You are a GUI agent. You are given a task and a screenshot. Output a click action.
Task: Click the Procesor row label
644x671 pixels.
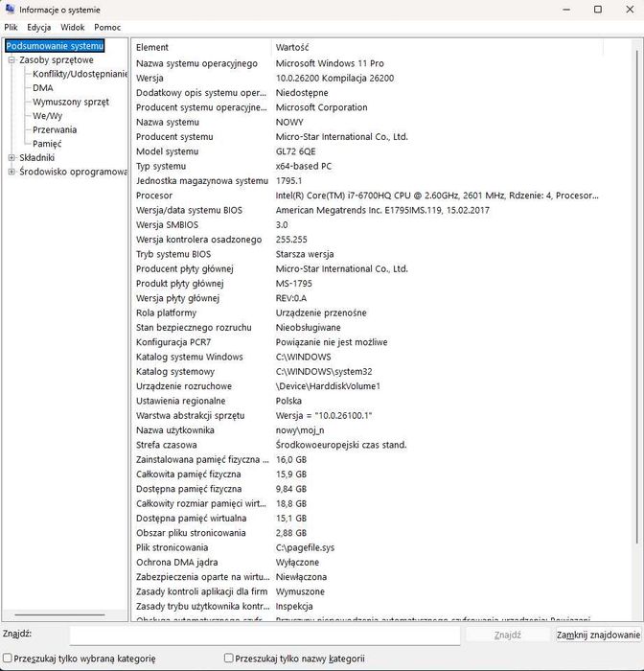[154, 196]
